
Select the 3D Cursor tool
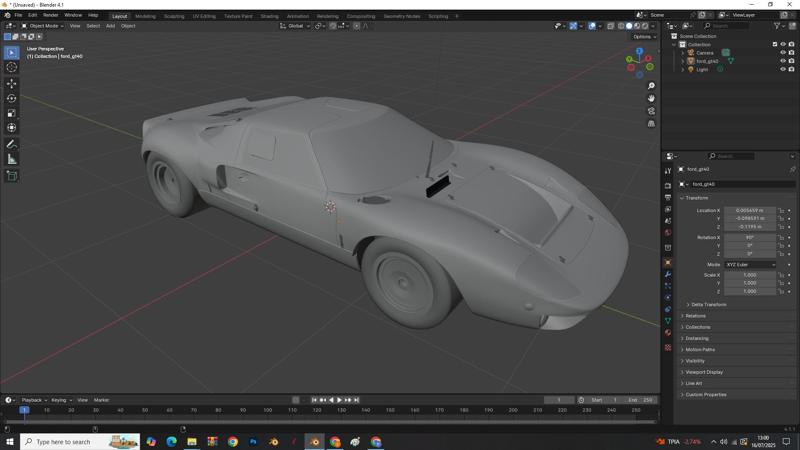[11, 67]
